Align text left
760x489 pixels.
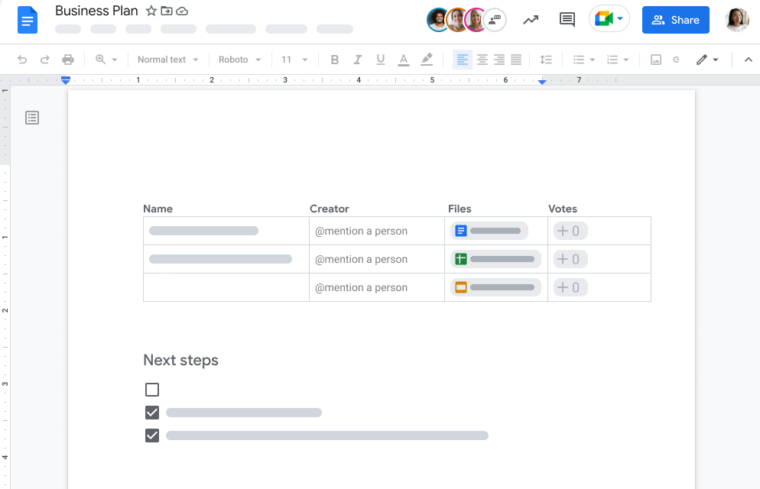pos(462,60)
